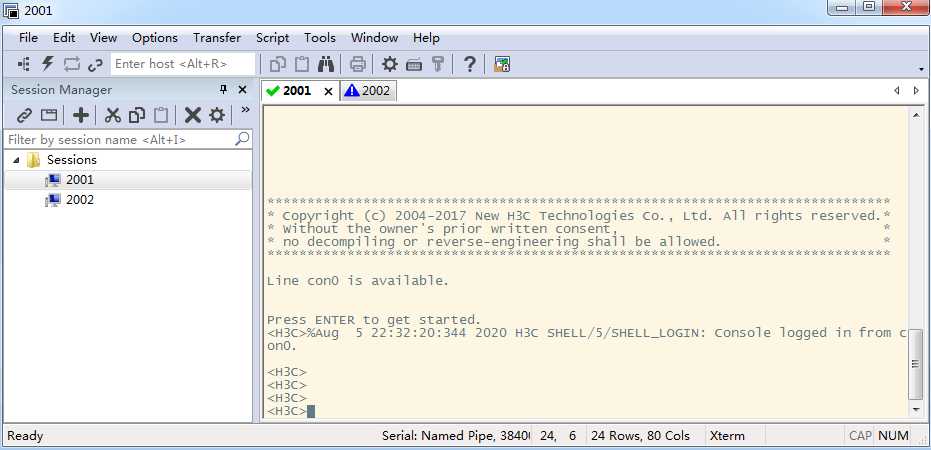Screen dimensions: 931x450
Task: Open the Edit menu
Action: (x=64, y=37)
